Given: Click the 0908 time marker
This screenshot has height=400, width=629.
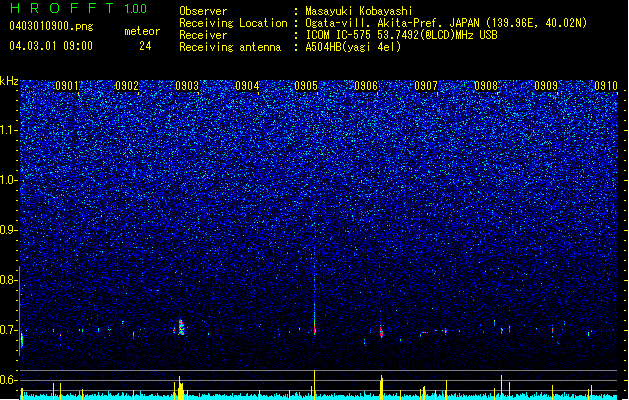Looking at the screenshot, I should 486,86.
